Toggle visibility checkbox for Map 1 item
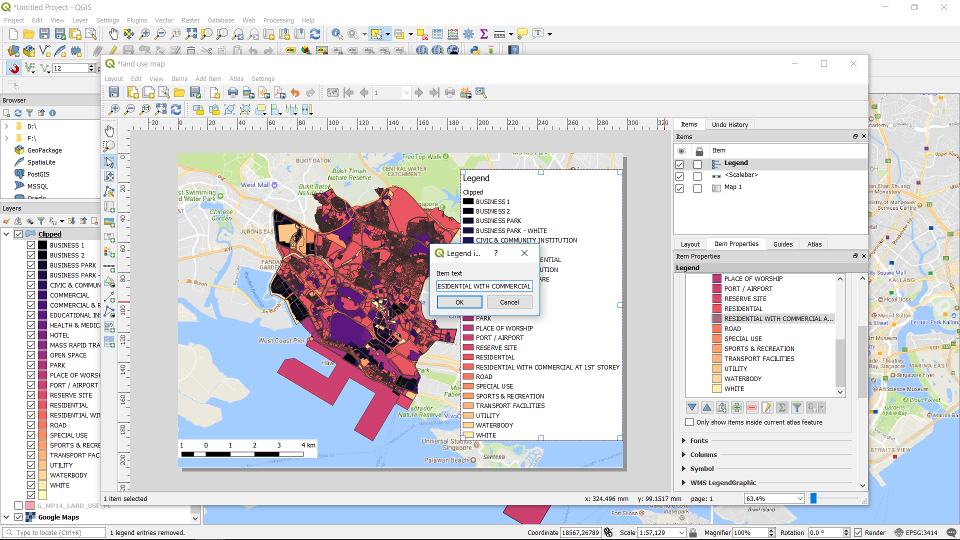Image resolution: width=960 pixels, height=540 pixels. 680,188
